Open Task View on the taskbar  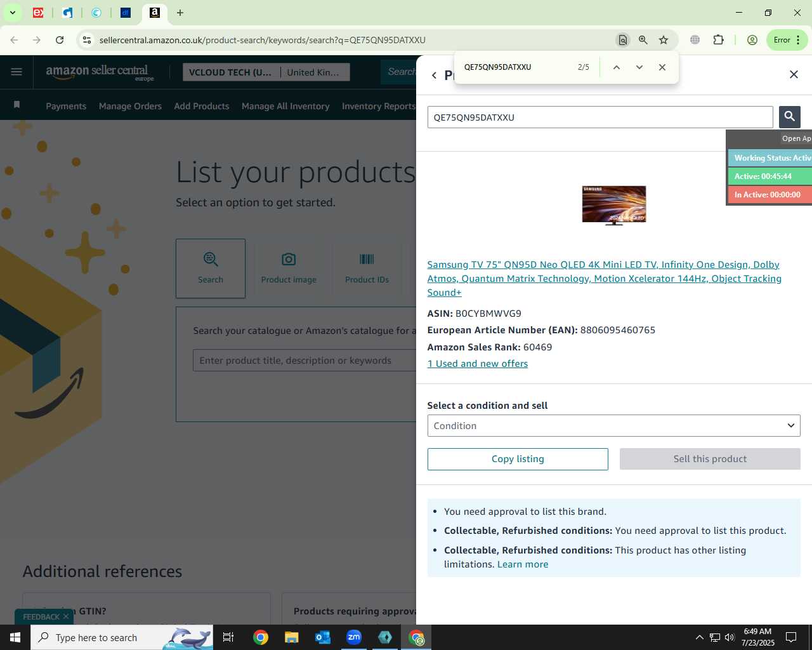tap(228, 637)
